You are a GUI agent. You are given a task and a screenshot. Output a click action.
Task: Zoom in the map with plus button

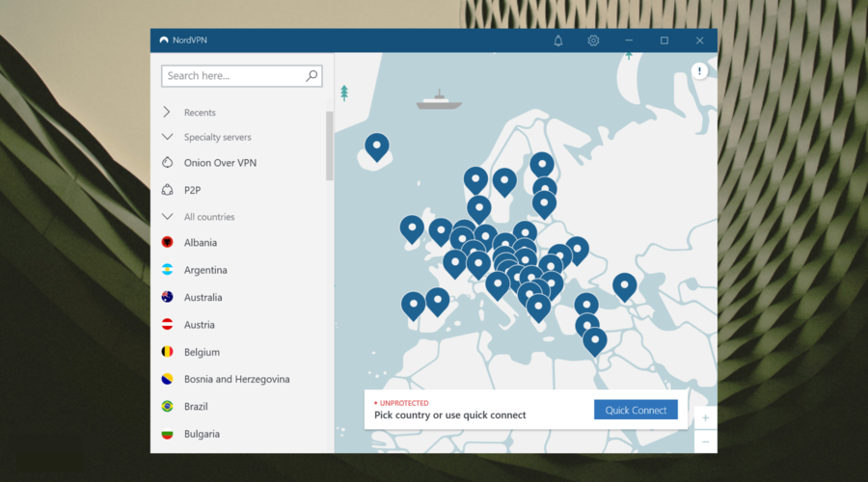pos(705,417)
